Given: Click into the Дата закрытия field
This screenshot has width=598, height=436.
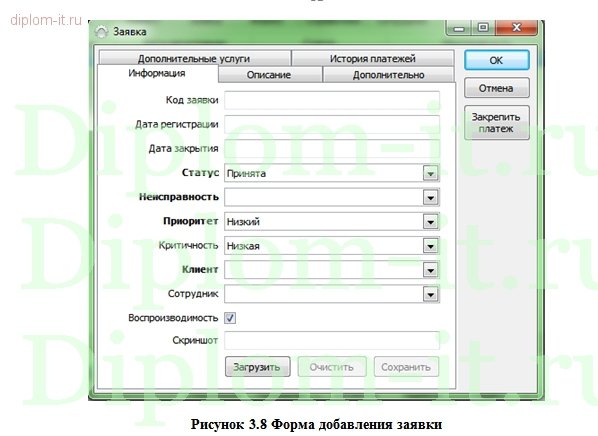Looking at the screenshot, I should click(x=332, y=149).
